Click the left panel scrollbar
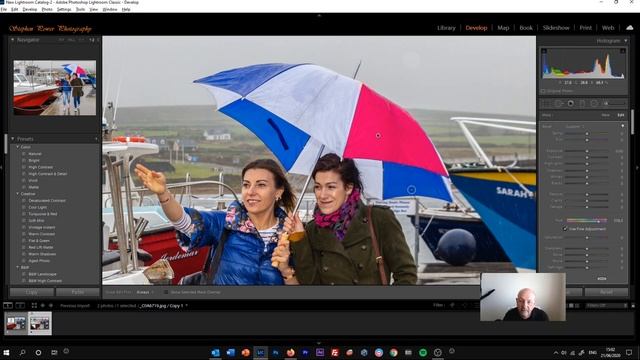The width and height of the screenshot is (640, 360). 6,144
